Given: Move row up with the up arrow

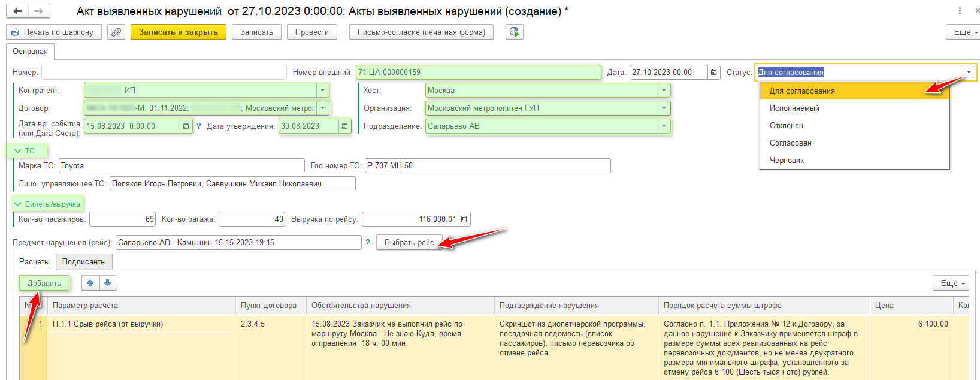Looking at the screenshot, I should 90,283.
